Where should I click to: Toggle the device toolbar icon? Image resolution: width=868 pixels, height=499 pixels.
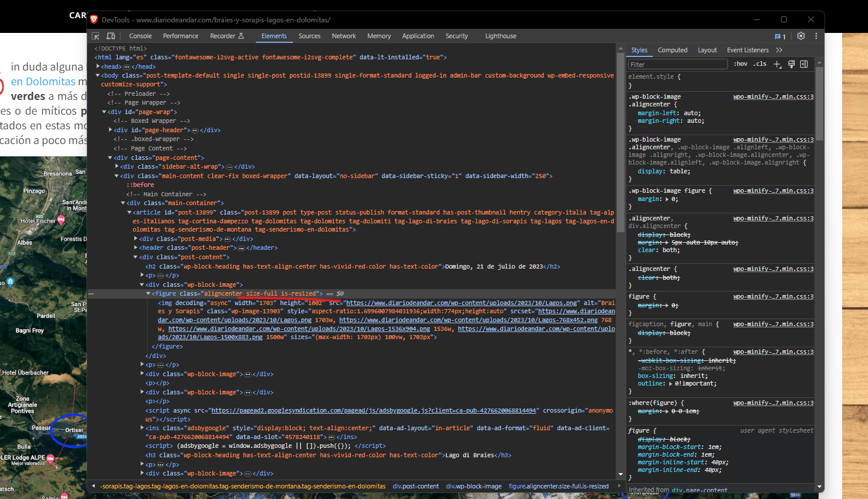pyautogui.click(x=111, y=36)
